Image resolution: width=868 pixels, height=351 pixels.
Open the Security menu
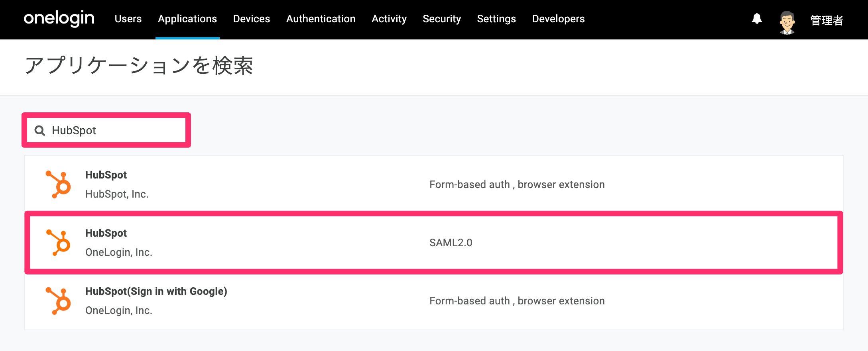pos(442,19)
